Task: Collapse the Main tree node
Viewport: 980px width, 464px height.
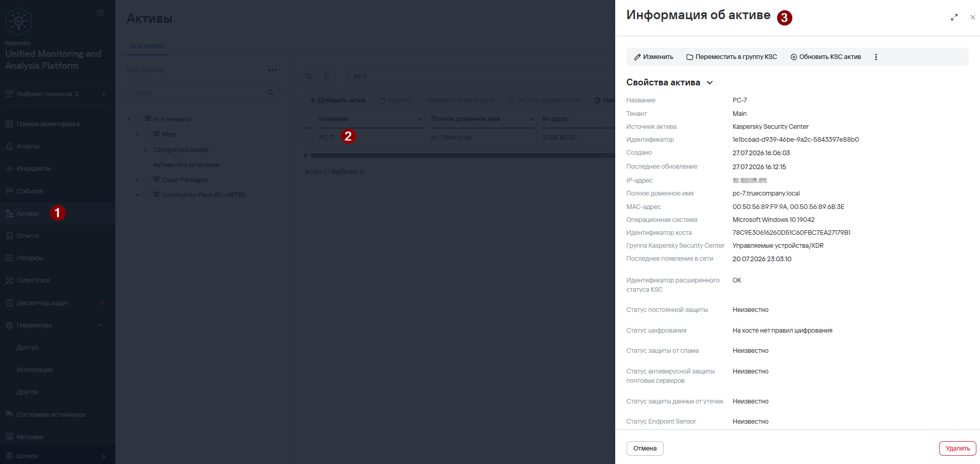Action: 138,134
